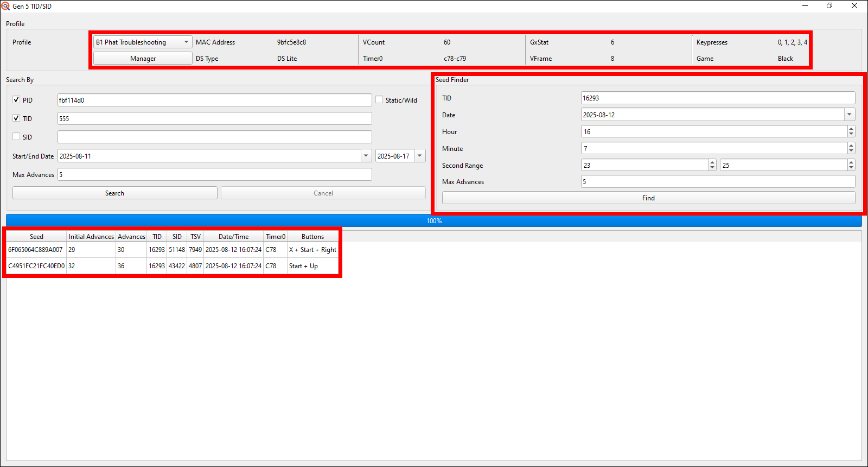Toggle the Static/Wild checkbox
The image size is (868, 467).
click(379, 100)
